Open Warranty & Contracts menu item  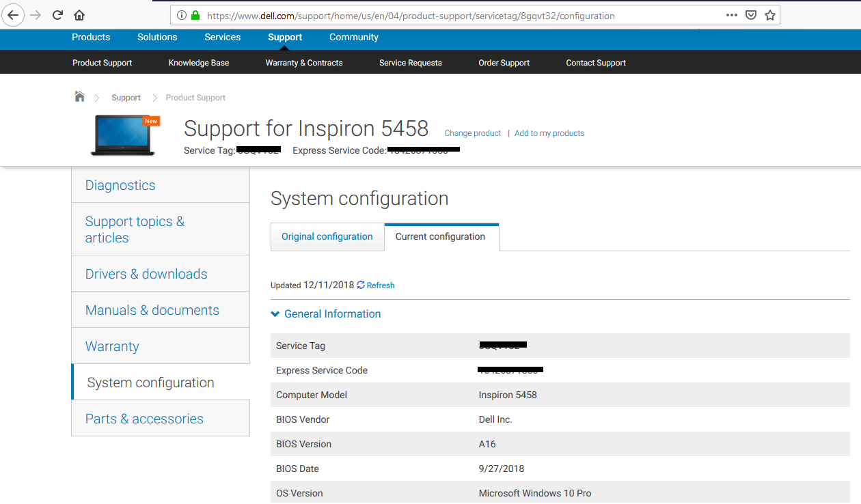click(x=304, y=63)
